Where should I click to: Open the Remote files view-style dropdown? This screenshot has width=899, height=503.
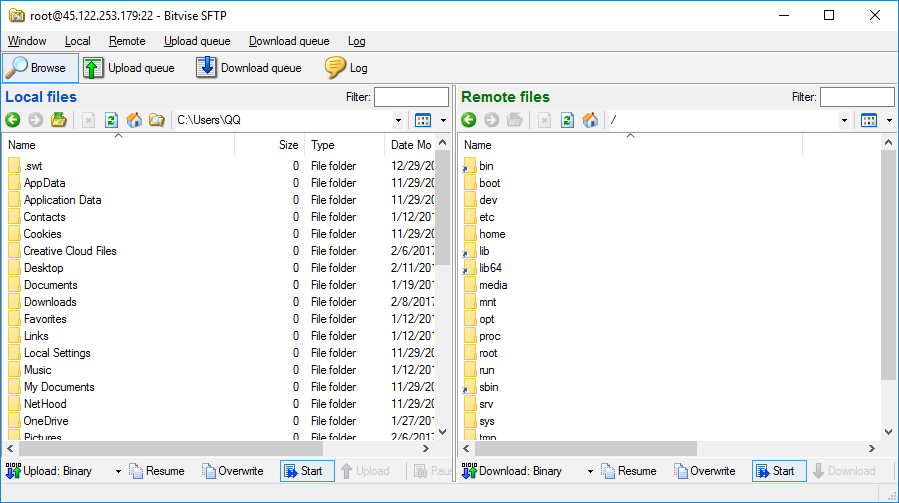coord(887,120)
